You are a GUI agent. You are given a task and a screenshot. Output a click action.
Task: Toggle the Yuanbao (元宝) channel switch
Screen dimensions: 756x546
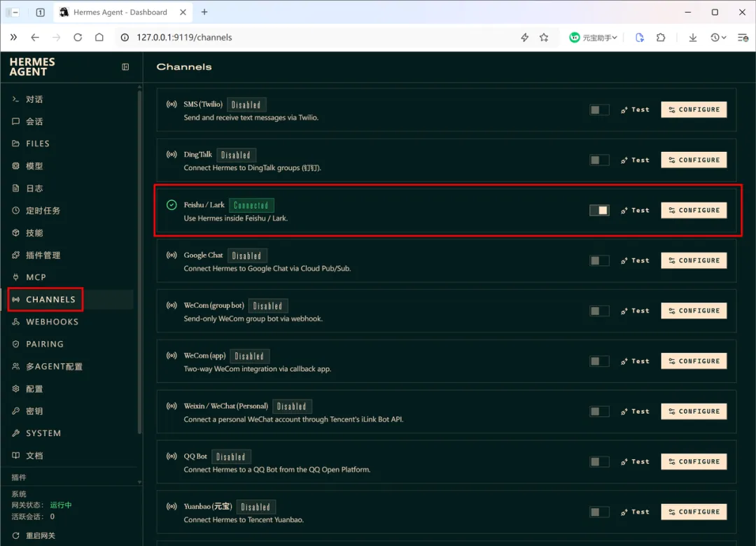click(599, 512)
